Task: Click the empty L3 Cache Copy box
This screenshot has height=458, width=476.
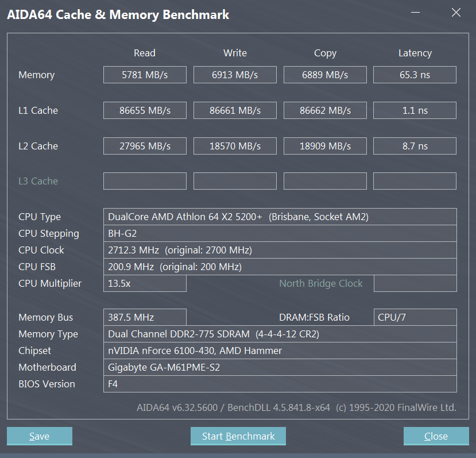Action: [325, 181]
